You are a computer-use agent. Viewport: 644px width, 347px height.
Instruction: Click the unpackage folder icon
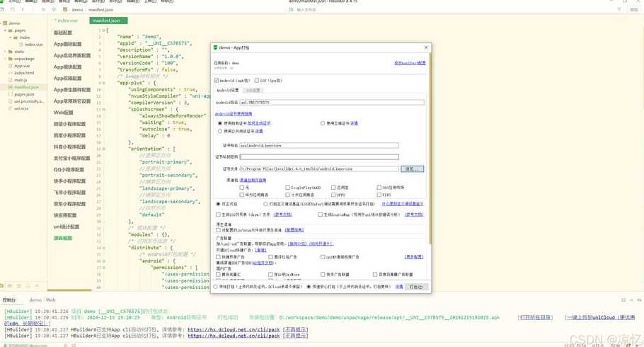(11, 59)
